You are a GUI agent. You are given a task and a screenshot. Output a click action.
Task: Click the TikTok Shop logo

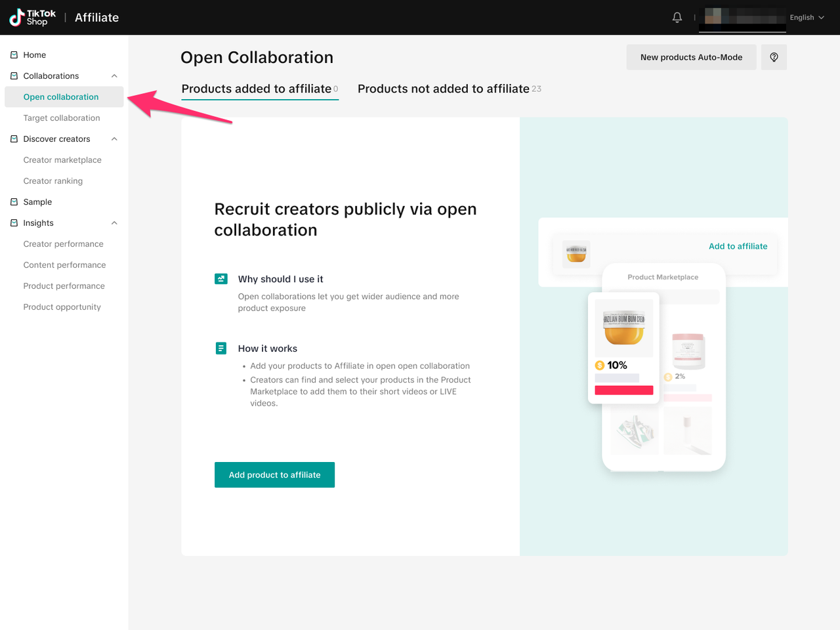(x=32, y=18)
